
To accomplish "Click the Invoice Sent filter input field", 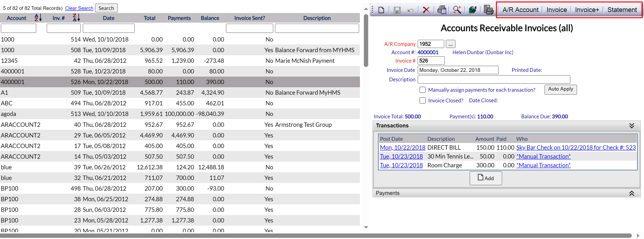I will tap(249, 28).
